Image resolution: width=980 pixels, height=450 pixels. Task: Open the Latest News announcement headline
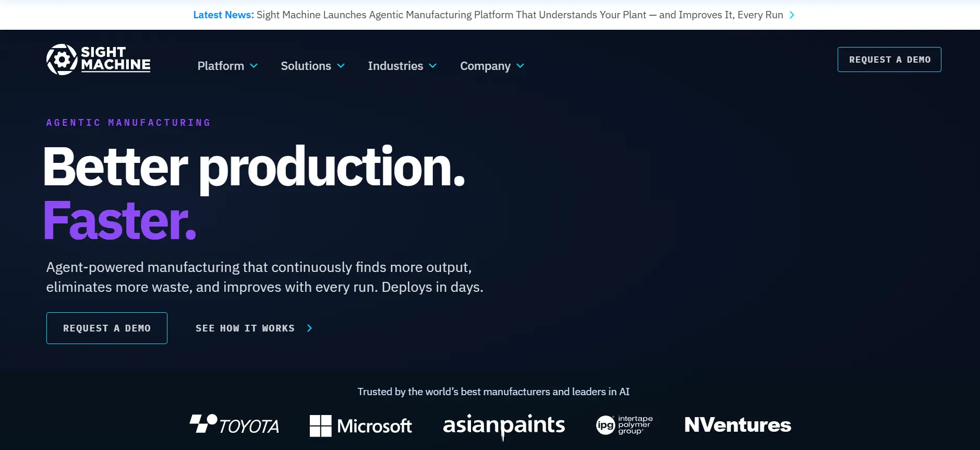[519, 15]
